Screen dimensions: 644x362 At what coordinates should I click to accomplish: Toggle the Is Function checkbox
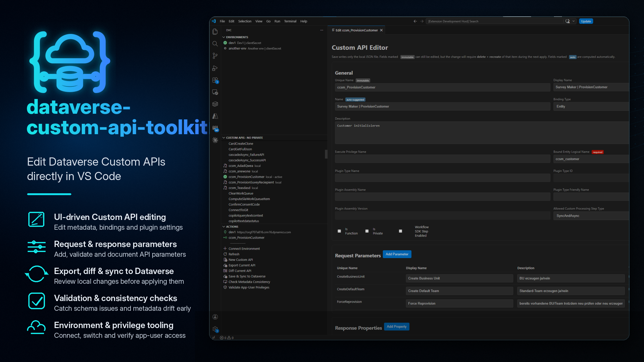(x=339, y=231)
